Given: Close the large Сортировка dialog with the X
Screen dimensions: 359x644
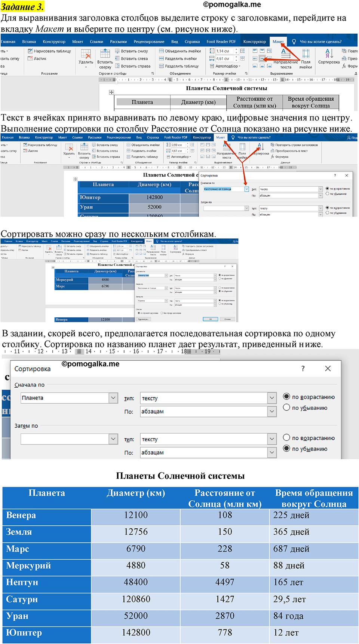Looking at the screenshot, I should (x=328, y=369).
